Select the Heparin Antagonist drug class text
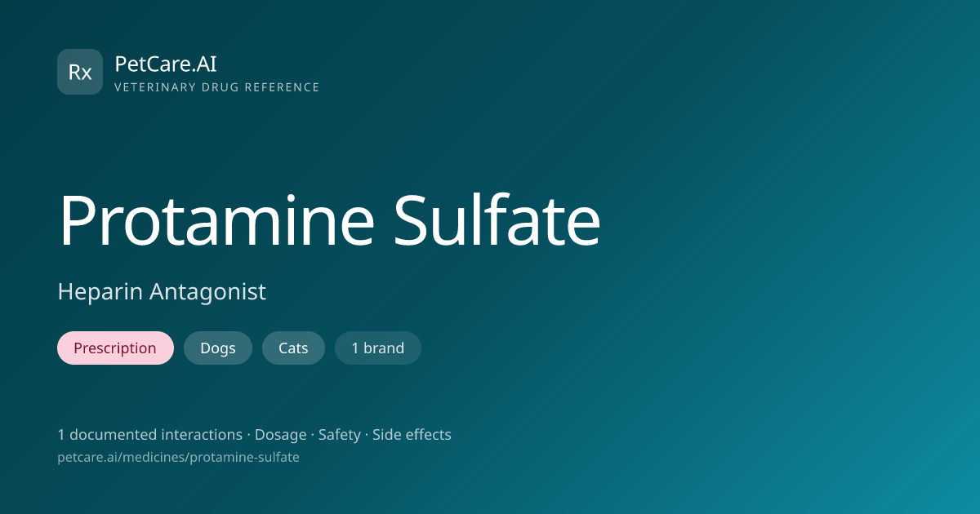Image resolution: width=980 pixels, height=514 pixels. tap(162, 291)
